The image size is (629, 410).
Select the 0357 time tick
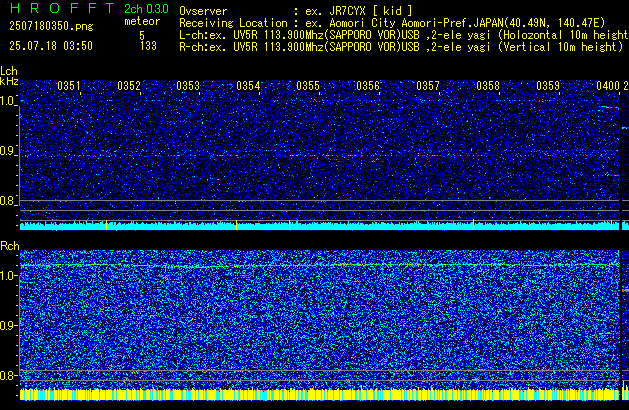[x=428, y=86]
